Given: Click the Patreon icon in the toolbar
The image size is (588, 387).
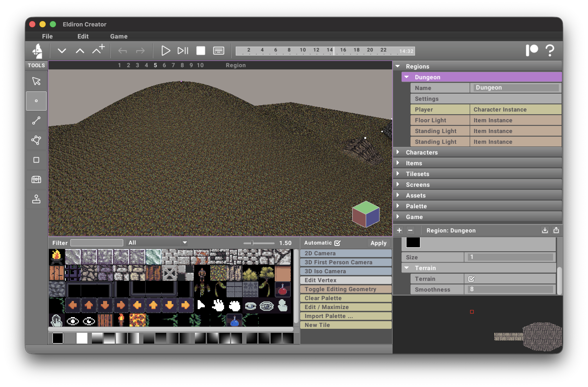Looking at the screenshot, I should tap(532, 51).
